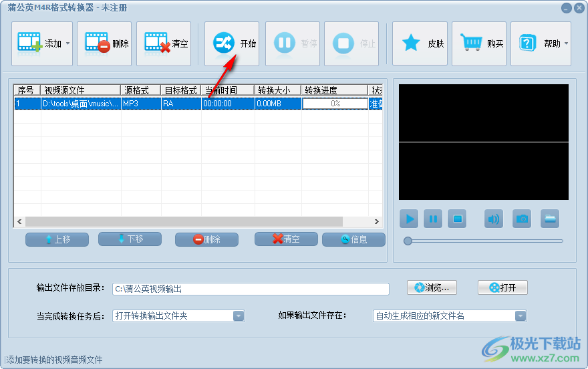
Task: Click the 清空 (Clear) toolbar button
Action: [164, 43]
